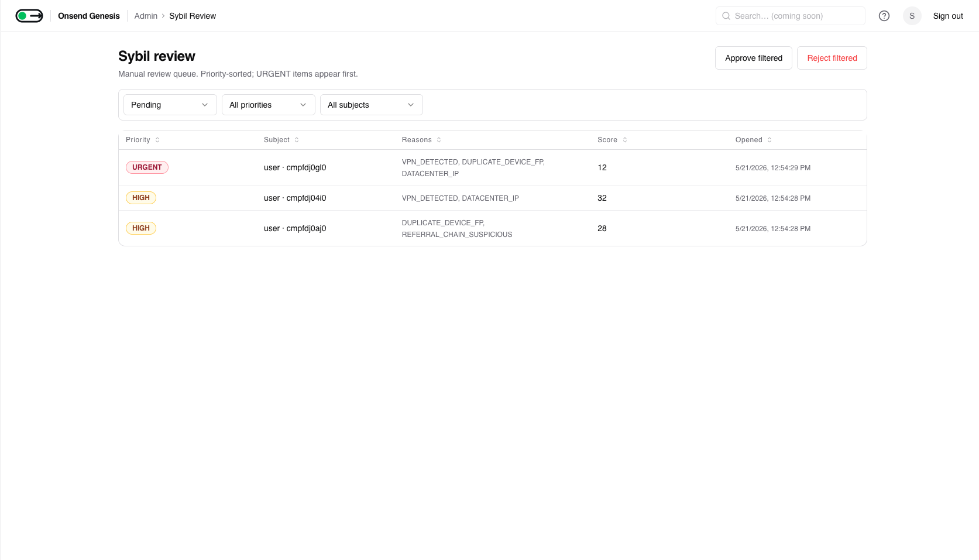Sort by Priority column arrows
This screenshot has height=560, width=979.
(x=157, y=140)
